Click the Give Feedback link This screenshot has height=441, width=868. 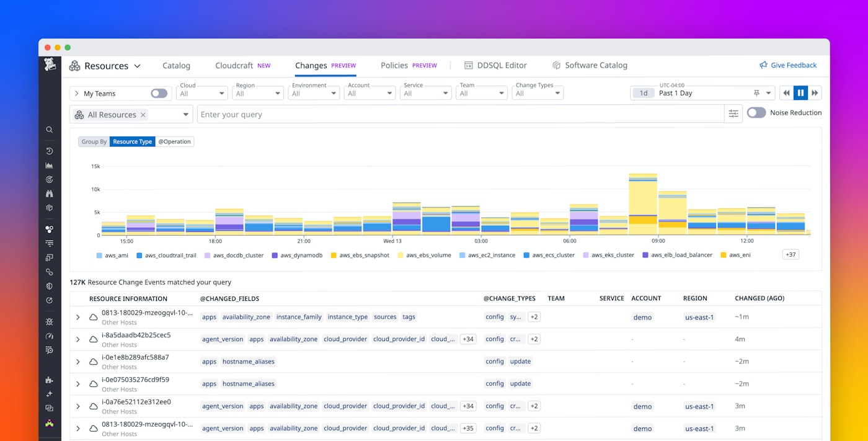[x=788, y=65]
